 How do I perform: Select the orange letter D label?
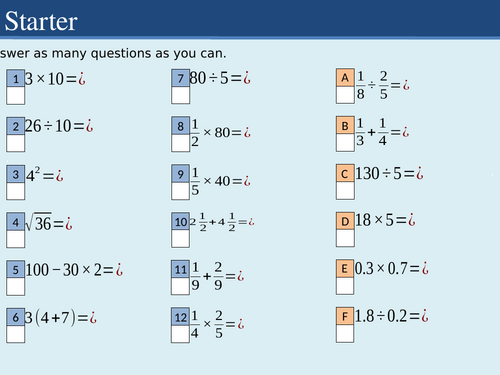tap(345, 221)
